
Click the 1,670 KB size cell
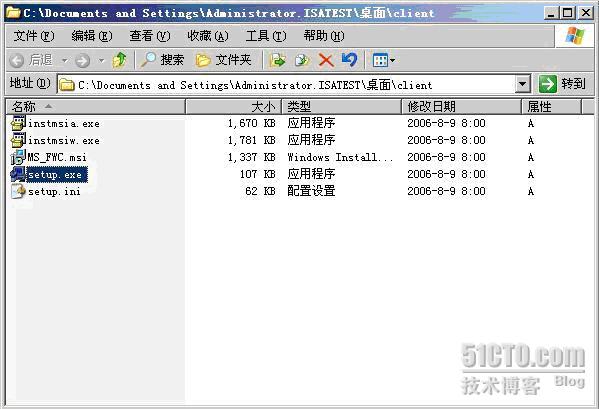[x=251, y=123]
